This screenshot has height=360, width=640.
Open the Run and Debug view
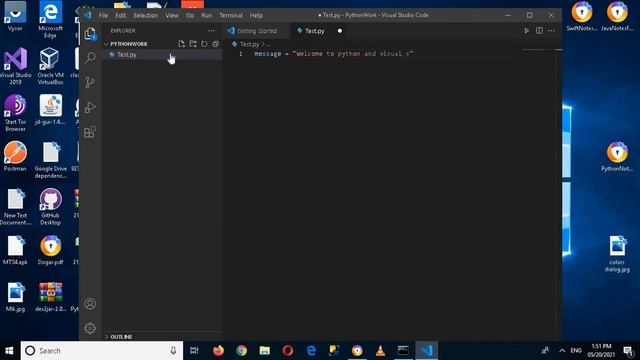point(90,107)
